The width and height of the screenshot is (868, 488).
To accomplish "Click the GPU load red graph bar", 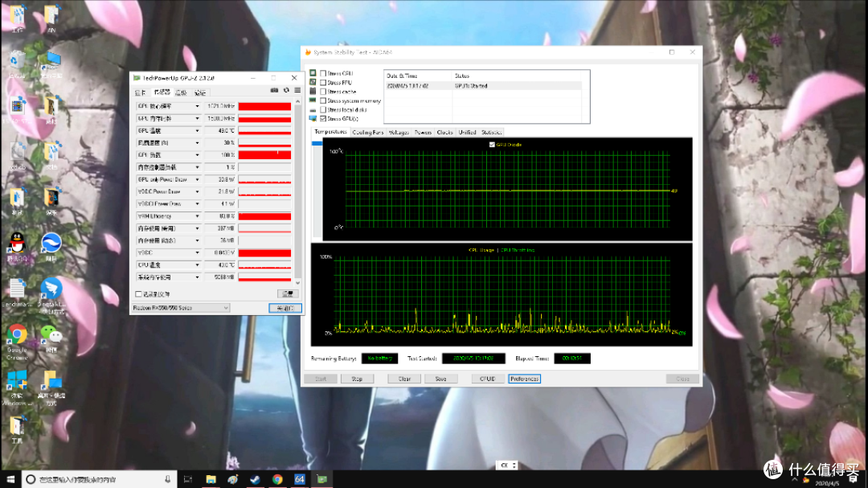I will coord(264,155).
